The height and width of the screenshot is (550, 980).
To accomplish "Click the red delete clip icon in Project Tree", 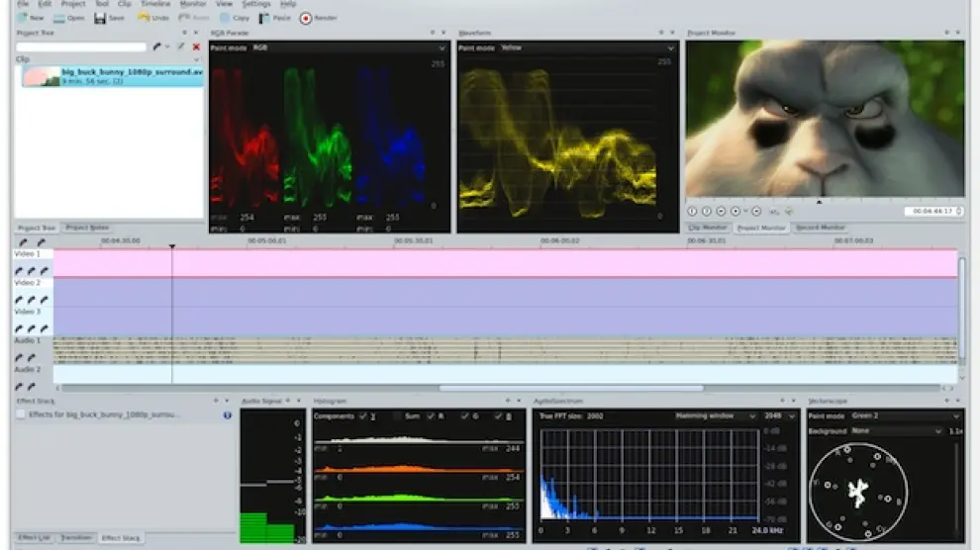I will pos(196,46).
